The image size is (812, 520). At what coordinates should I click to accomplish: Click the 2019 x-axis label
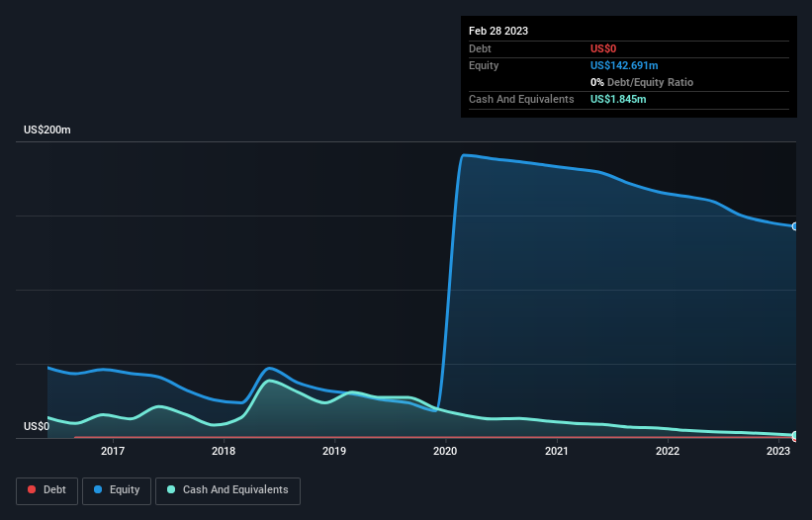click(334, 451)
